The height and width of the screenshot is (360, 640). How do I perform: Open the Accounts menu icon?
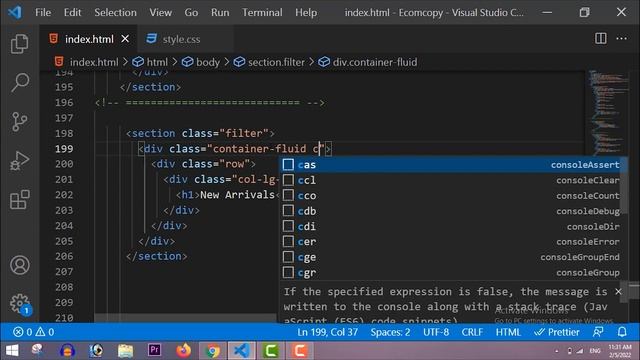click(x=20, y=265)
